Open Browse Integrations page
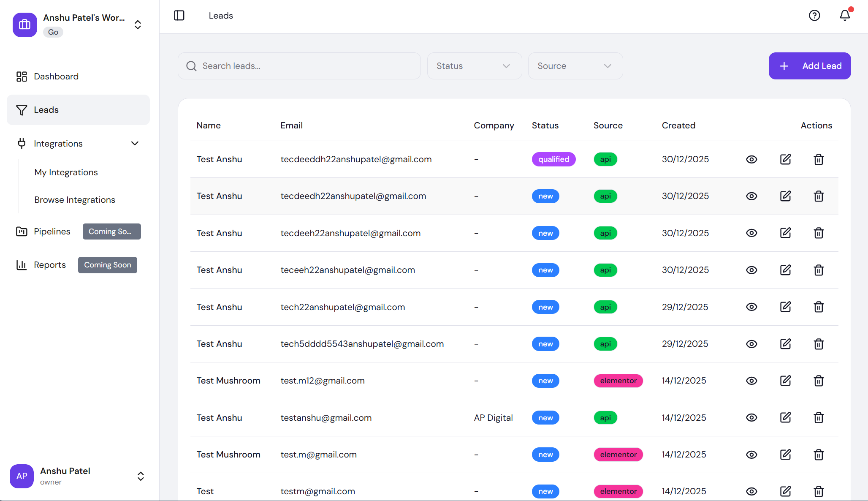The image size is (868, 501). point(75,200)
